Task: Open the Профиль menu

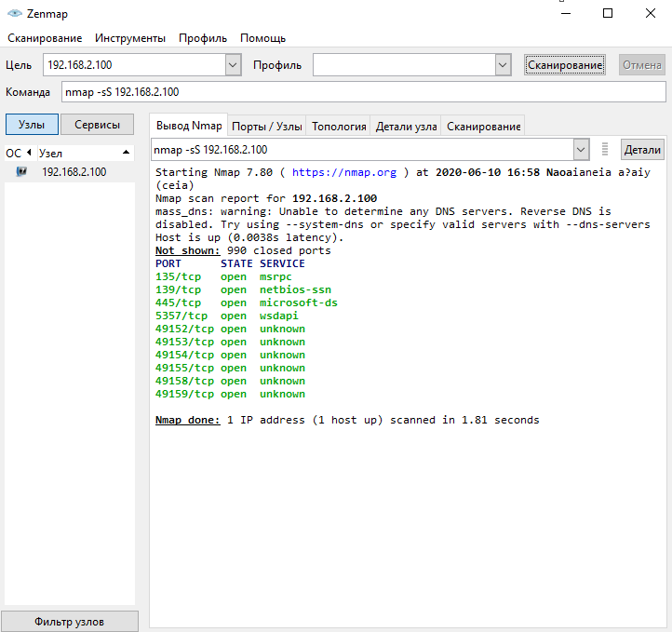Action: [203, 38]
